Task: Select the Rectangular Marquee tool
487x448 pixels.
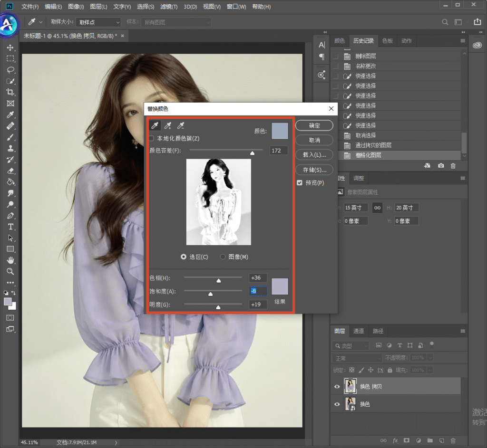Action: pos(10,58)
